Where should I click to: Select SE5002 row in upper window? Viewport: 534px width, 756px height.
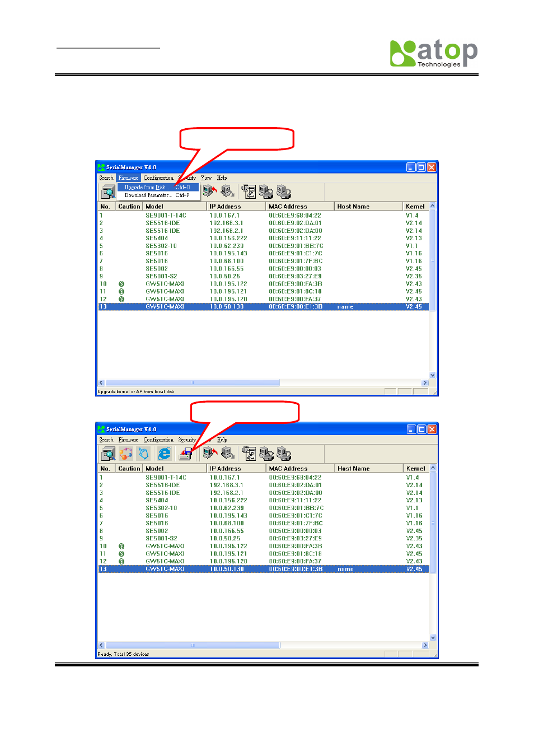point(263,269)
